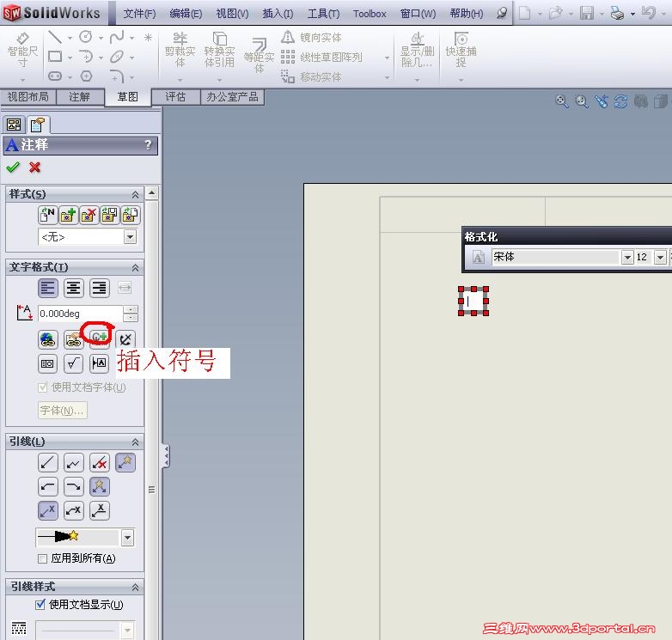The width and height of the screenshot is (672, 640).
Task: Open the 编辑(E) menu
Action: click(x=186, y=14)
